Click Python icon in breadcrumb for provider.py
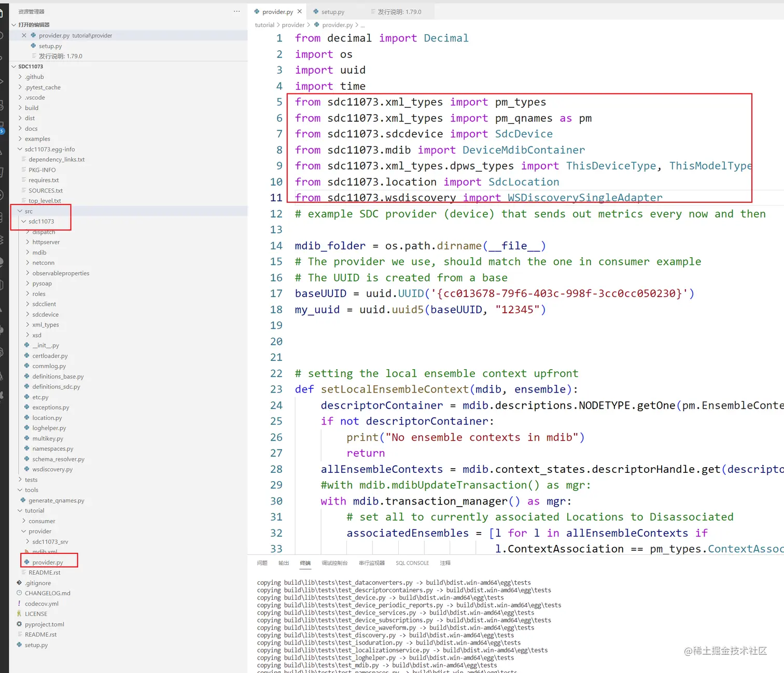This screenshot has width=784, height=673. [x=317, y=25]
